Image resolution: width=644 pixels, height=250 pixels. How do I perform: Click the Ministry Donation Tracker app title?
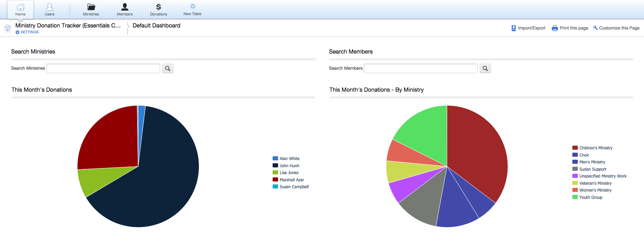[x=68, y=25]
